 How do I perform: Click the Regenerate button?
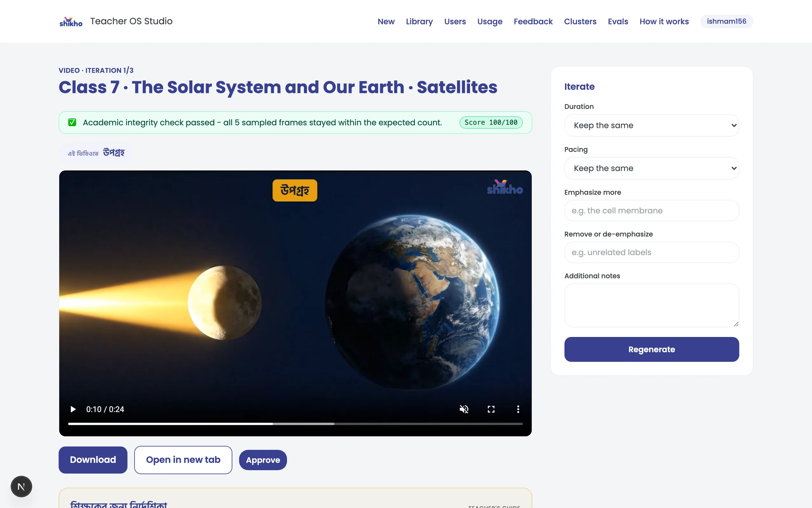(x=652, y=349)
